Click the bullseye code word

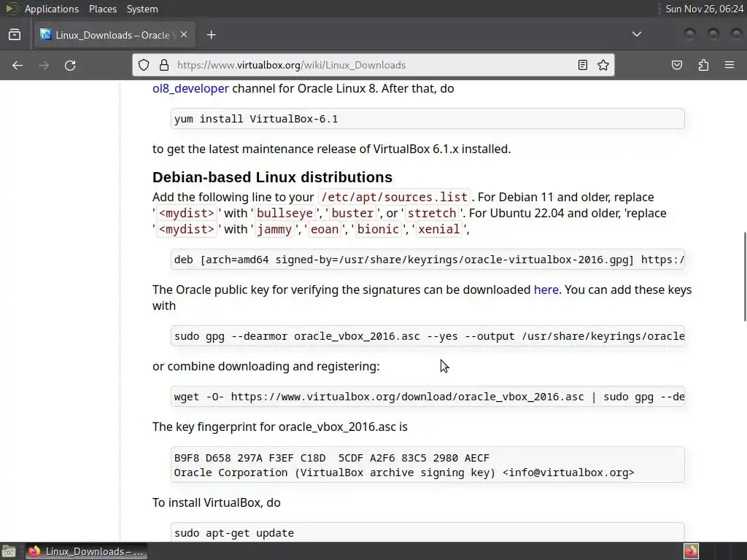tap(285, 214)
